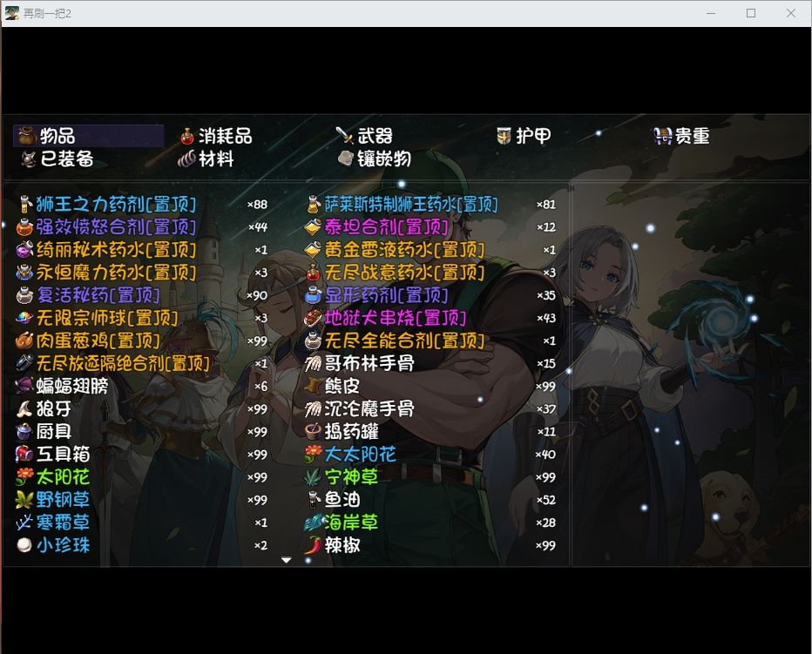The width and height of the screenshot is (812, 654).
Task: Select the 野钢草 item
Action: coord(142,500)
